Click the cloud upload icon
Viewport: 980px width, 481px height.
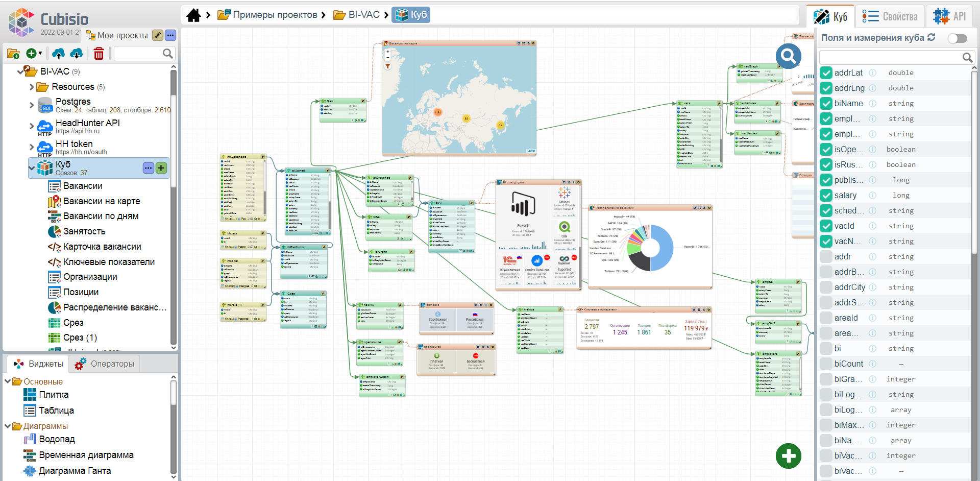59,54
